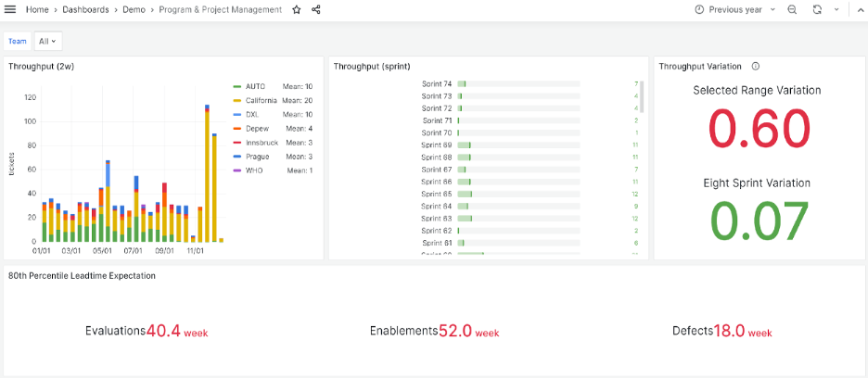
Task: Refresh the dashboard with the refresh icon
Action: pyautogui.click(x=817, y=9)
